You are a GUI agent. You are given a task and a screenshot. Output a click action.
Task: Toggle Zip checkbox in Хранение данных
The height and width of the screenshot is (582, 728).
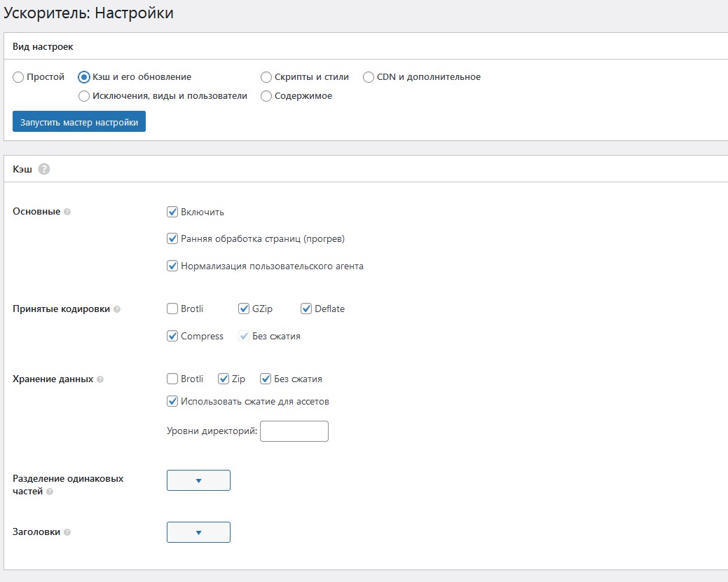tap(224, 379)
